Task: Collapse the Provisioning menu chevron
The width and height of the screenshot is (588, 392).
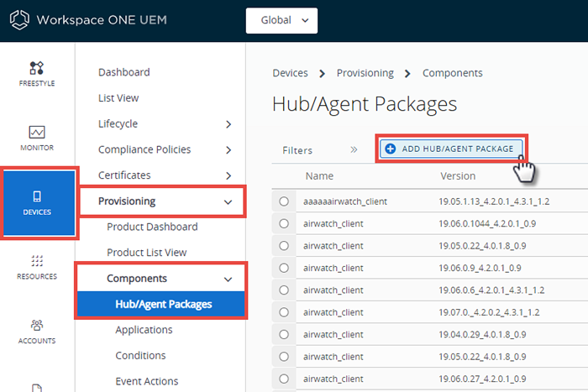Action: click(x=228, y=202)
